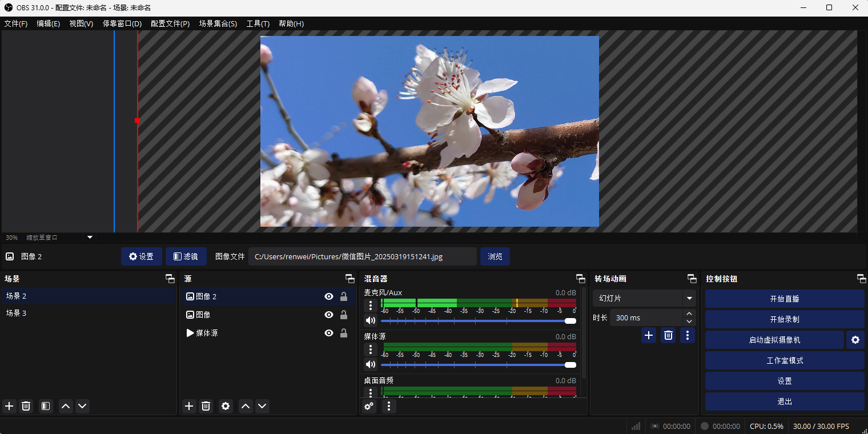This screenshot has height=434, width=868.
Task: Toggle visibility of 媒体源 source
Action: [x=329, y=333]
